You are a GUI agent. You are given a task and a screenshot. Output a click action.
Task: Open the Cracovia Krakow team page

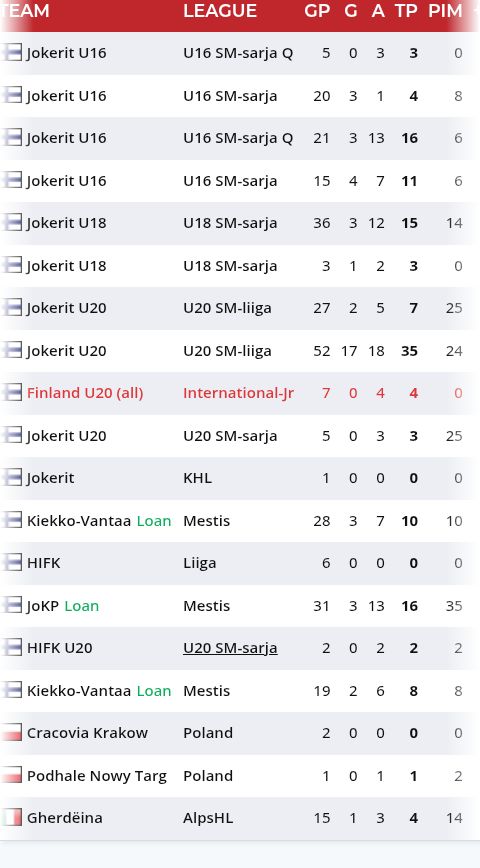(x=87, y=733)
